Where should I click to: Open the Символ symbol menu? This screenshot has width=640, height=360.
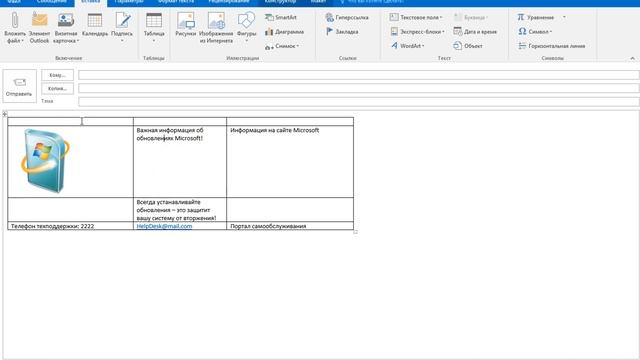pos(535,31)
